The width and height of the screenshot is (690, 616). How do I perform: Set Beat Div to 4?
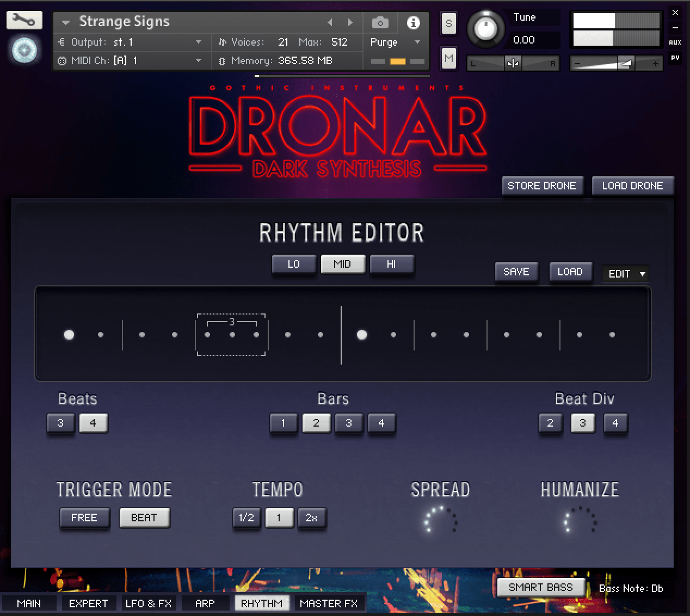[615, 423]
